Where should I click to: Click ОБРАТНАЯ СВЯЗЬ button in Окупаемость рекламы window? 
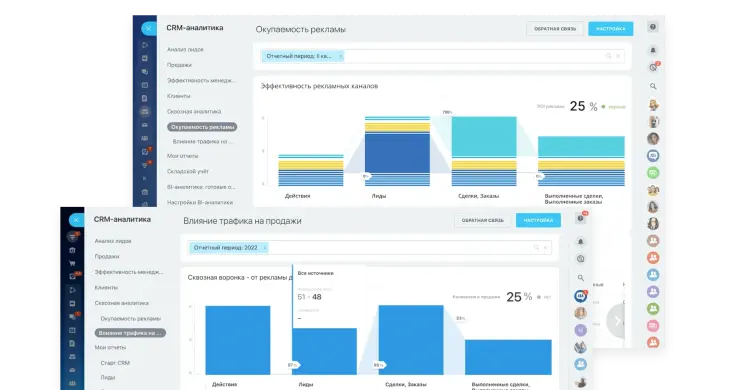point(555,29)
